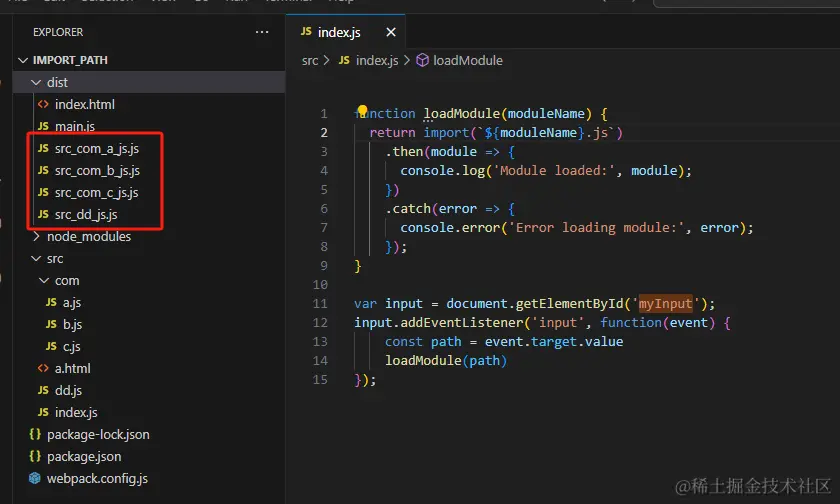Open src_com_c_js.js file
The image size is (840, 504).
coord(96,192)
